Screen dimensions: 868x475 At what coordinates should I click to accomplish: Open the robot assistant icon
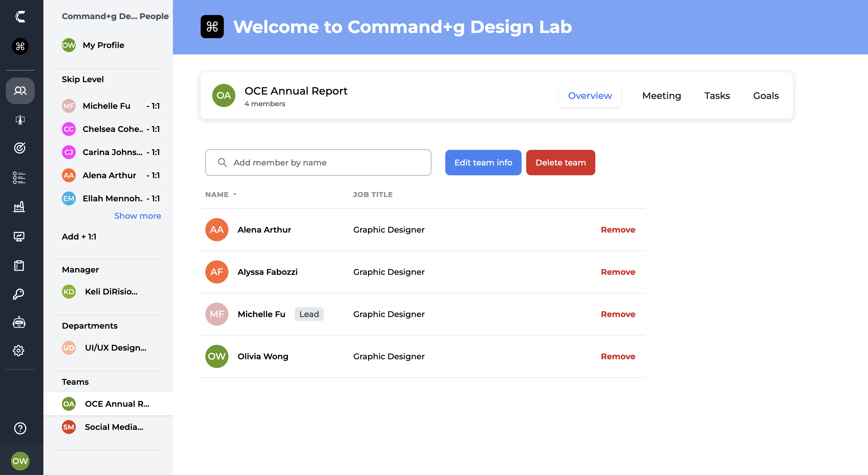point(19,323)
